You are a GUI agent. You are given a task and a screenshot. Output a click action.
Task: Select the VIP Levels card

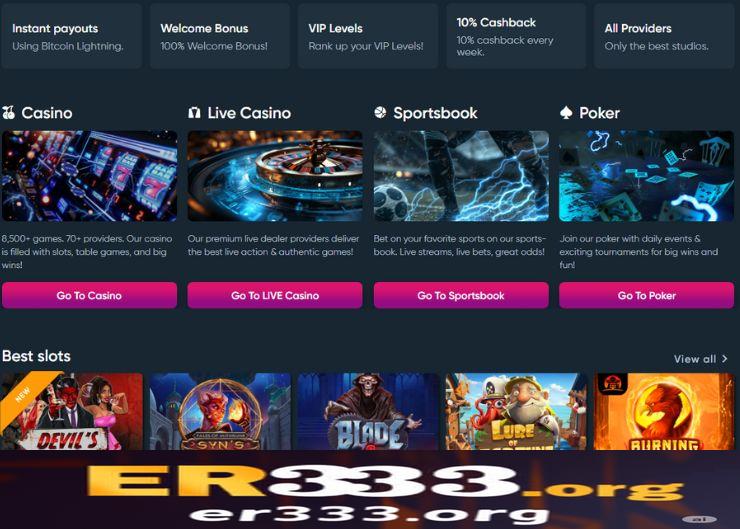point(368,36)
